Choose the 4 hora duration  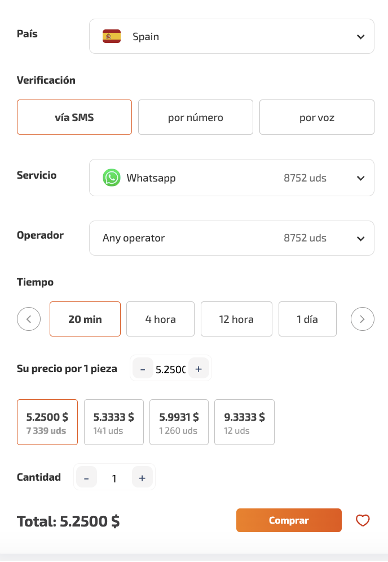(160, 319)
